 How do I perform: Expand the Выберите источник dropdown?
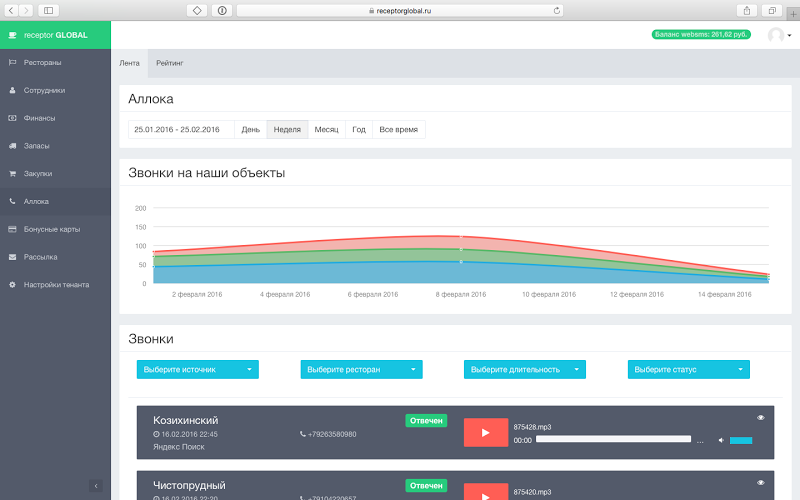[x=197, y=369]
